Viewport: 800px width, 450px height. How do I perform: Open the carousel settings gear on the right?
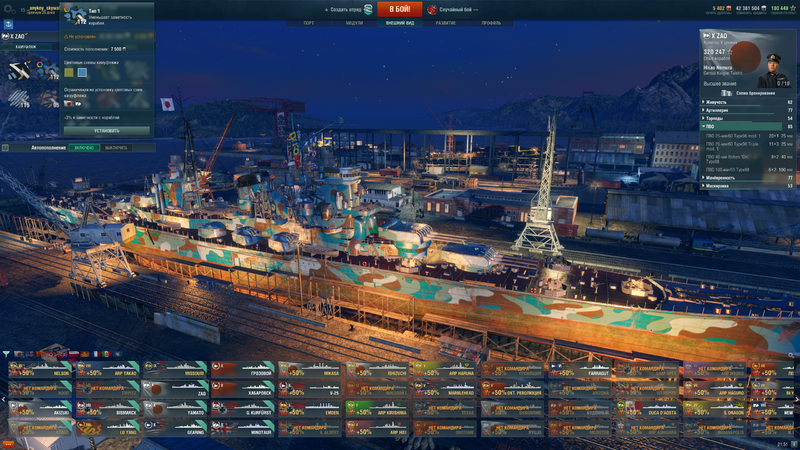pos(791,355)
